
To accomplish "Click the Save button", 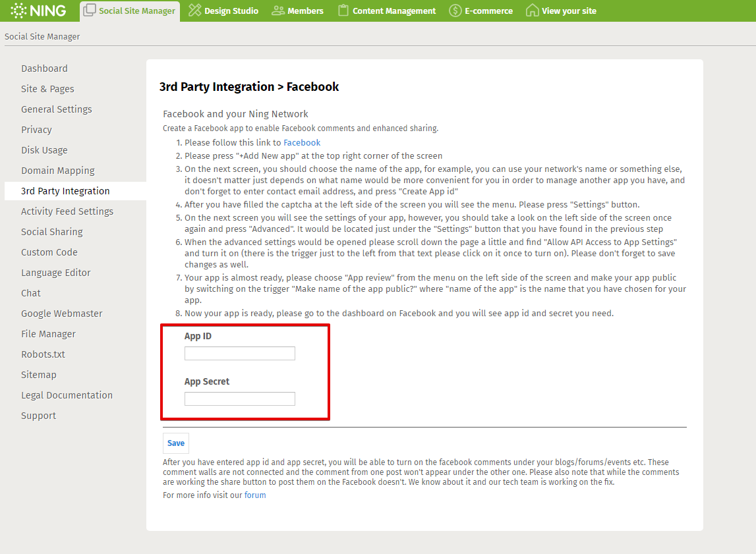I will [x=176, y=443].
